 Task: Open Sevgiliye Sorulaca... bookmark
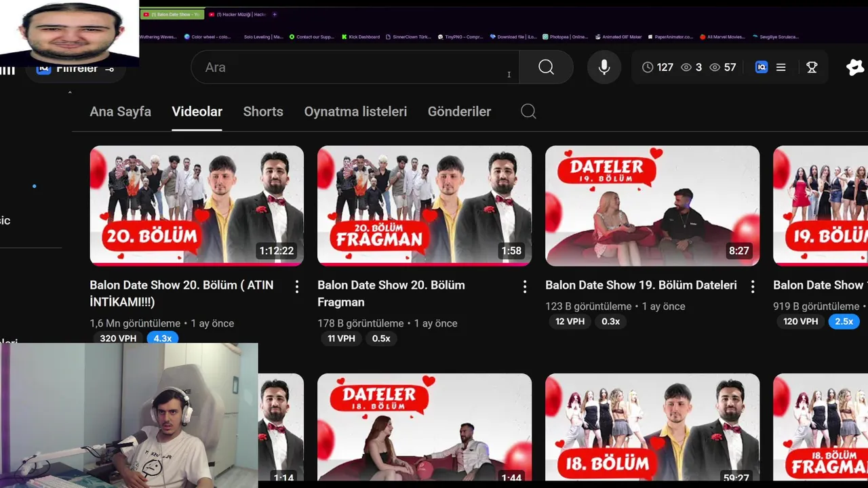pos(775,37)
